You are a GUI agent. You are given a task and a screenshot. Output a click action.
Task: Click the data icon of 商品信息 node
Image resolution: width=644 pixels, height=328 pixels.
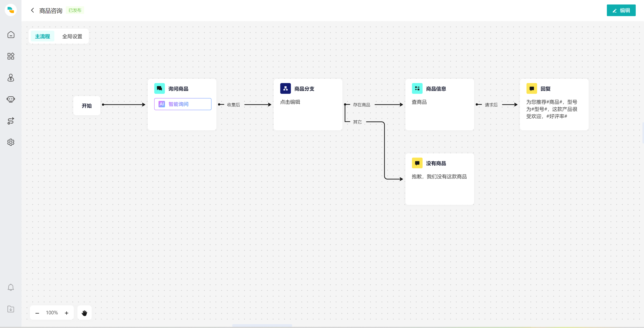click(x=417, y=89)
